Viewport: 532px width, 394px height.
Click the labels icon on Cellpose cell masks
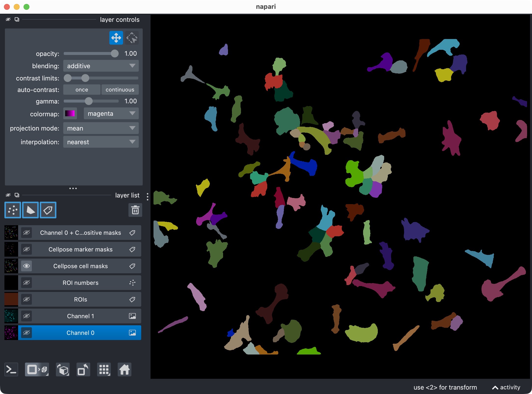132,266
